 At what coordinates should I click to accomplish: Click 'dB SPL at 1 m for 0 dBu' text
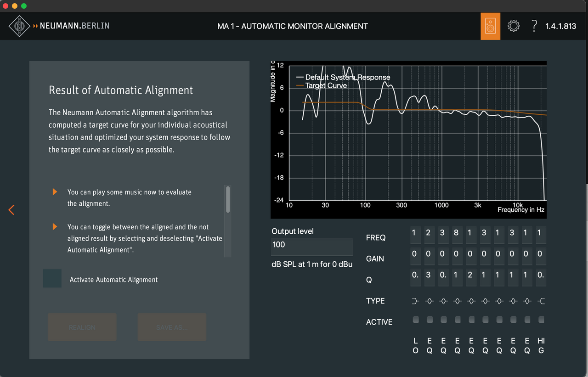click(312, 264)
